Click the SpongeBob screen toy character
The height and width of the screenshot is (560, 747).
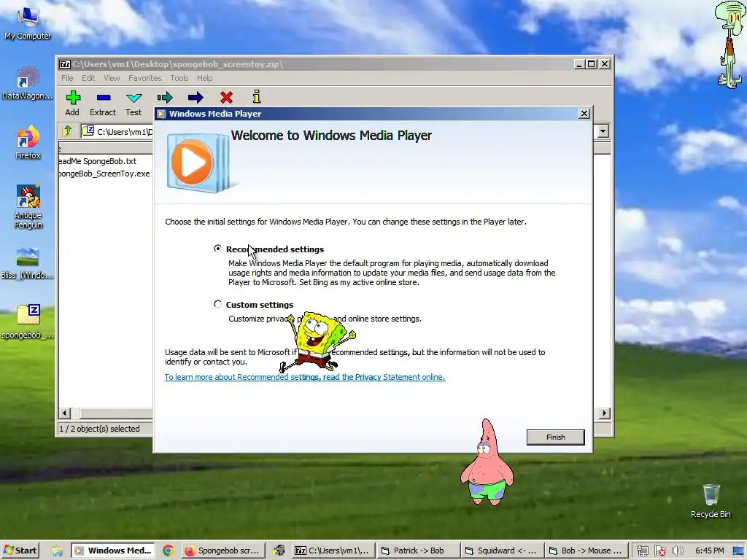pyautogui.click(x=317, y=341)
